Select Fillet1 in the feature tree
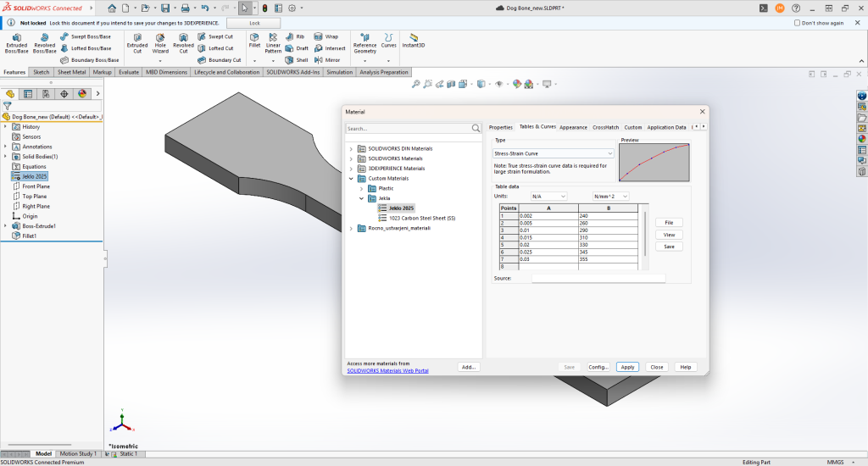Viewport: 868px width, 466px height. (30, 236)
